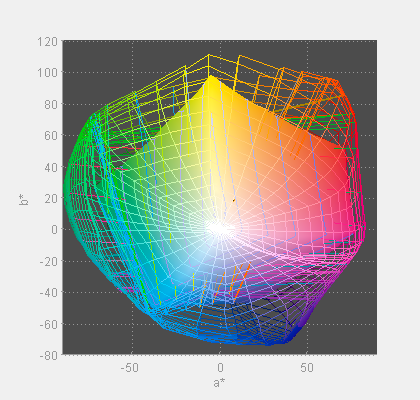
Task: Click the -60 tick label on the b* axis
Action: 49,324
